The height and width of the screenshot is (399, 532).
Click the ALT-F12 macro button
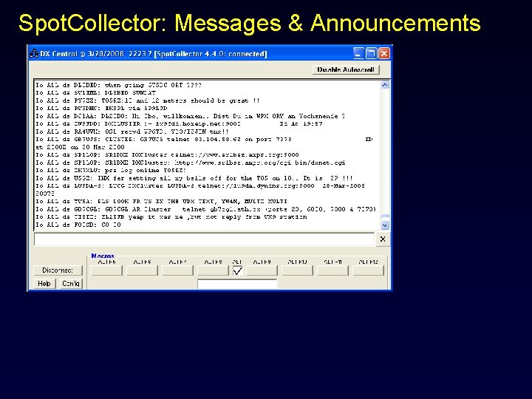368,270
